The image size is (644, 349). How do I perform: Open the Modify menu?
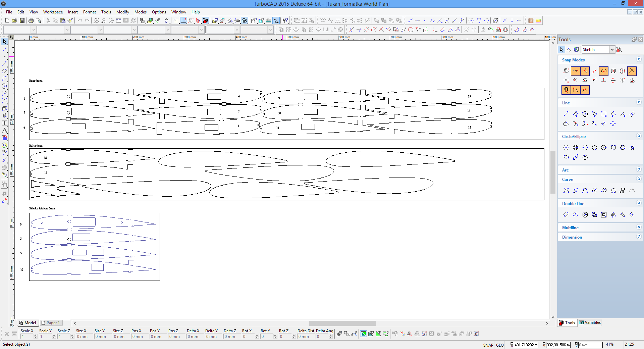pyautogui.click(x=122, y=12)
